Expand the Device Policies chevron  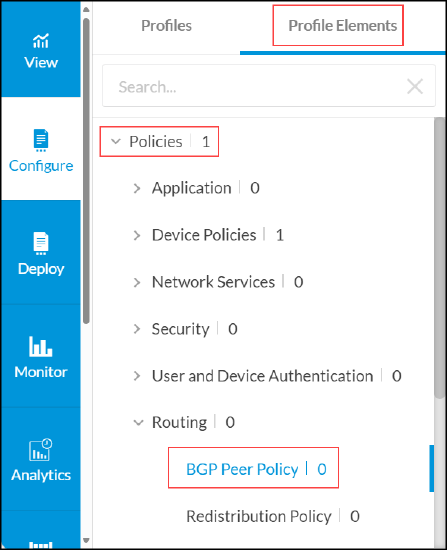pos(137,235)
